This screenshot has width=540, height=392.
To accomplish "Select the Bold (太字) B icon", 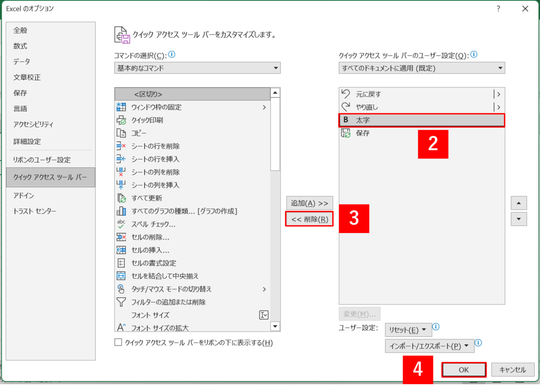I will [346, 120].
